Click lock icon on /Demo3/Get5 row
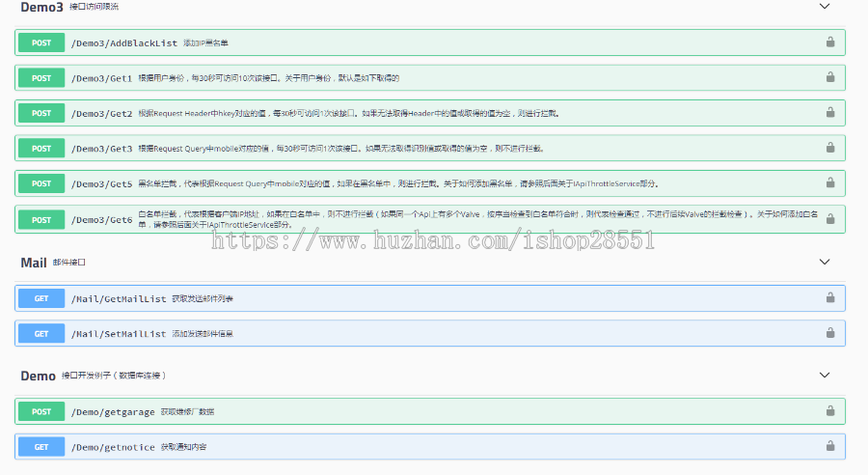 coord(830,182)
